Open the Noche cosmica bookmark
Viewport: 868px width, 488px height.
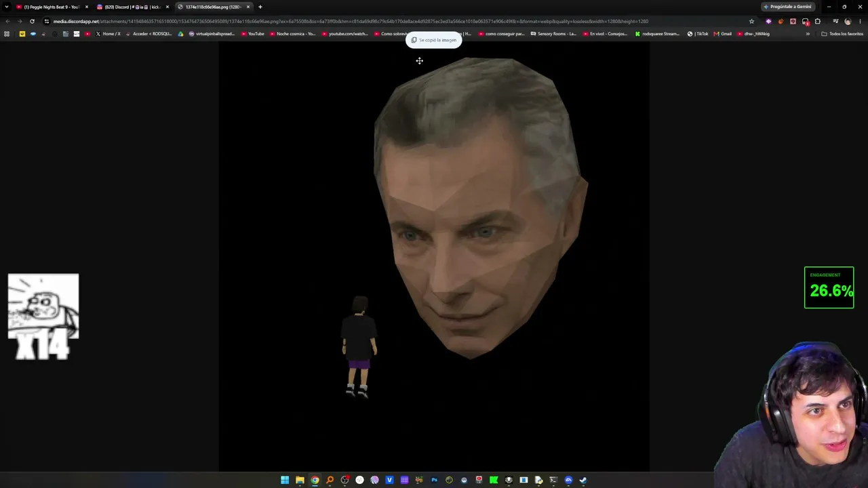pyautogui.click(x=293, y=34)
